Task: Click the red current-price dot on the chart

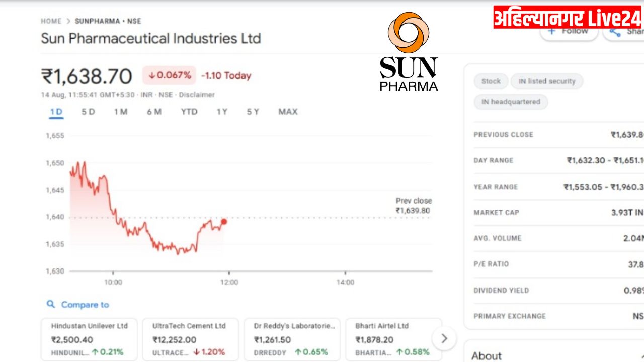Action: click(x=224, y=221)
